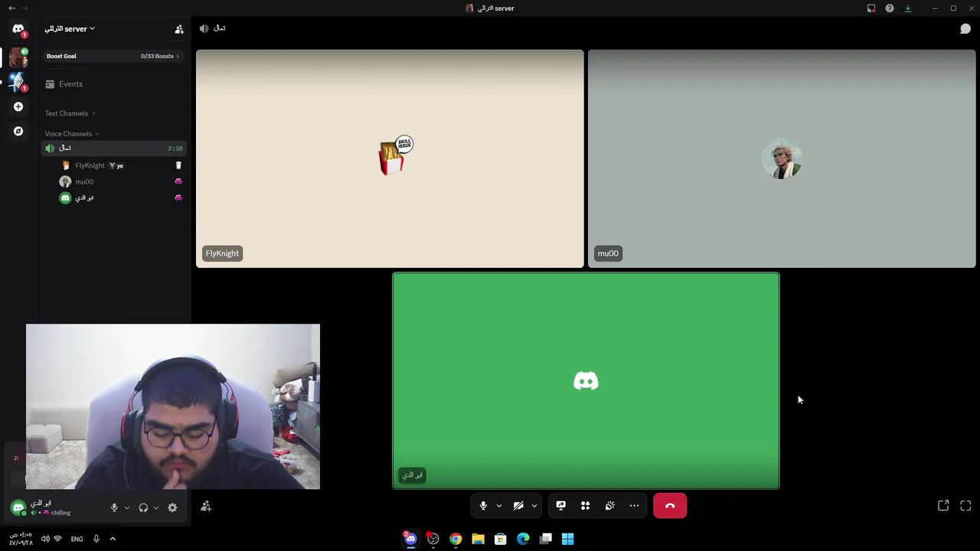
Task: Open more options three-dot menu
Action: click(x=635, y=506)
